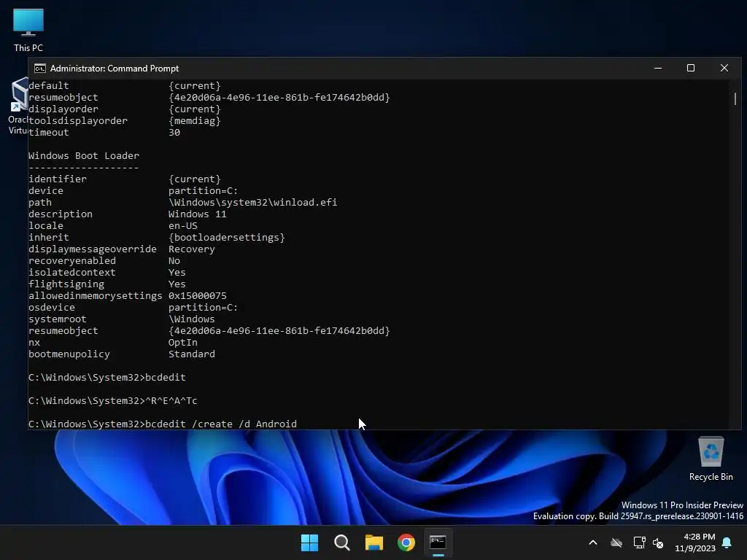Click the 'No' recoveryenabled value
Viewport: 747px width, 560px height.
click(x=174, y=260)
